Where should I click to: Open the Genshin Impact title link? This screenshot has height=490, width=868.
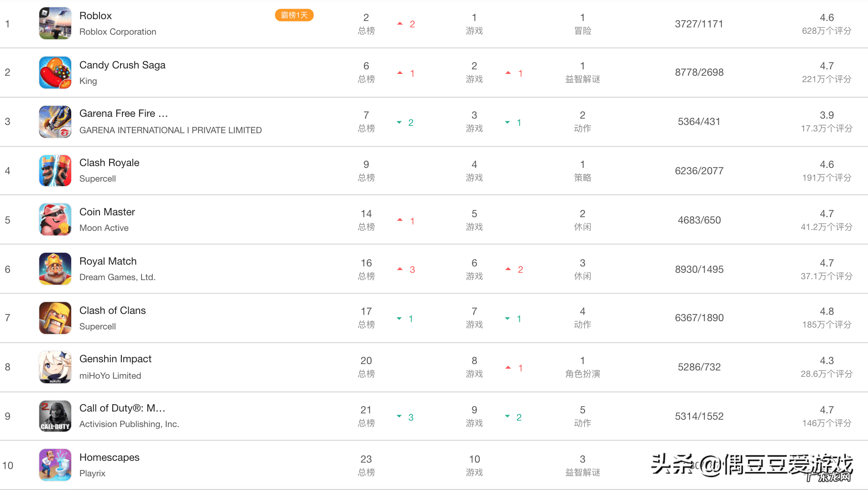tap(115, 359)
